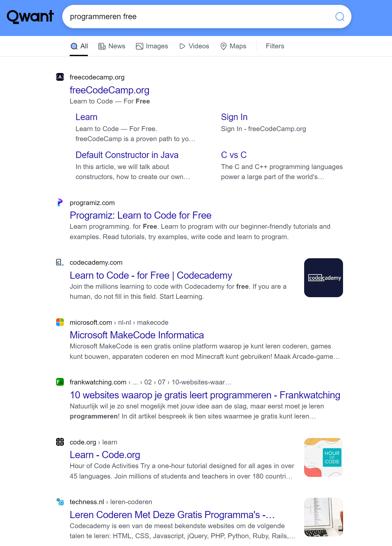Click 'Sign In - freeCodeCamp.org' description
This screenshot has height=546, width=392.
tap(264, 129)
